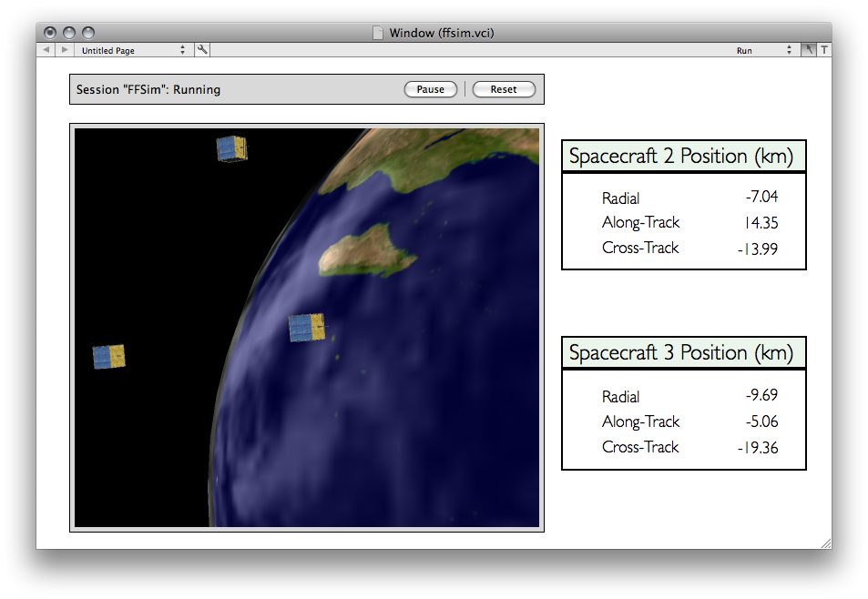Click the Window (ffsim.vci) title
The image size is (868, 599).
click(441, 33)
